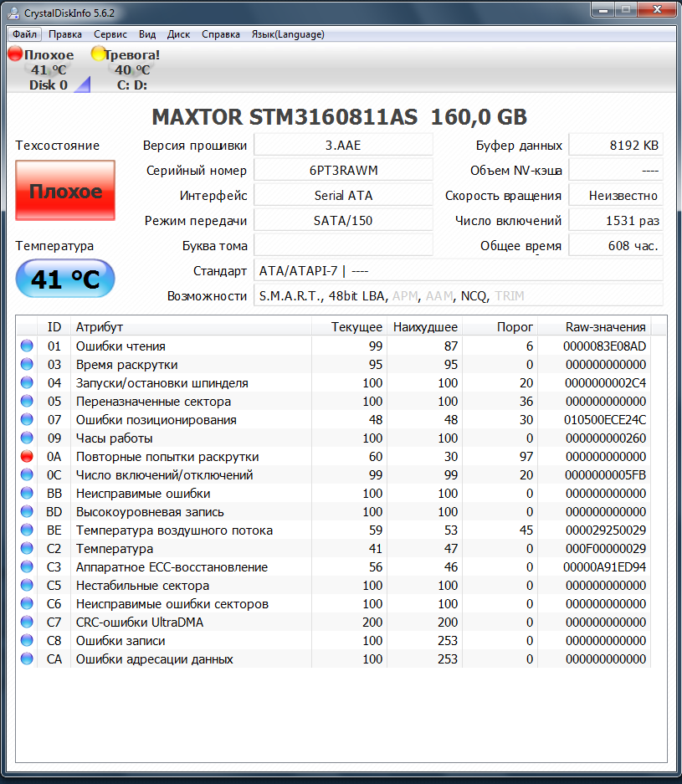Click status dot for Неисправимые ошибки row
This screenshot has width=682, height=784.
(x=27, y=494)
